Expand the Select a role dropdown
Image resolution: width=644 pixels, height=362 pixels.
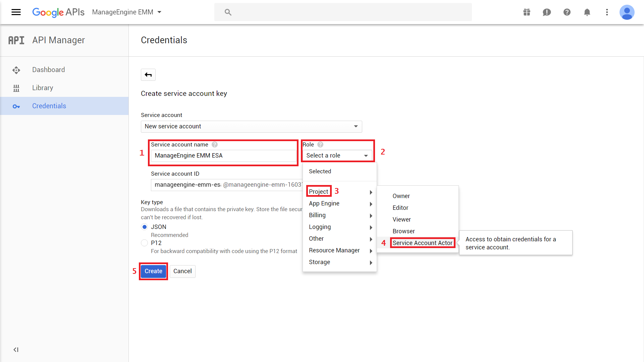pyautogui.click(x=337, y=156)
